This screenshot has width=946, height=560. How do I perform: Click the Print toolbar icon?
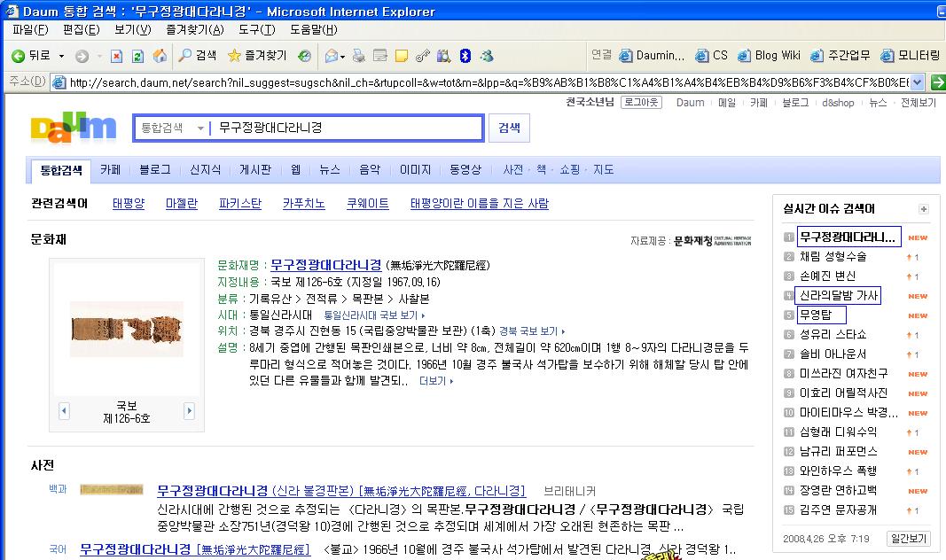click(359, 56)
